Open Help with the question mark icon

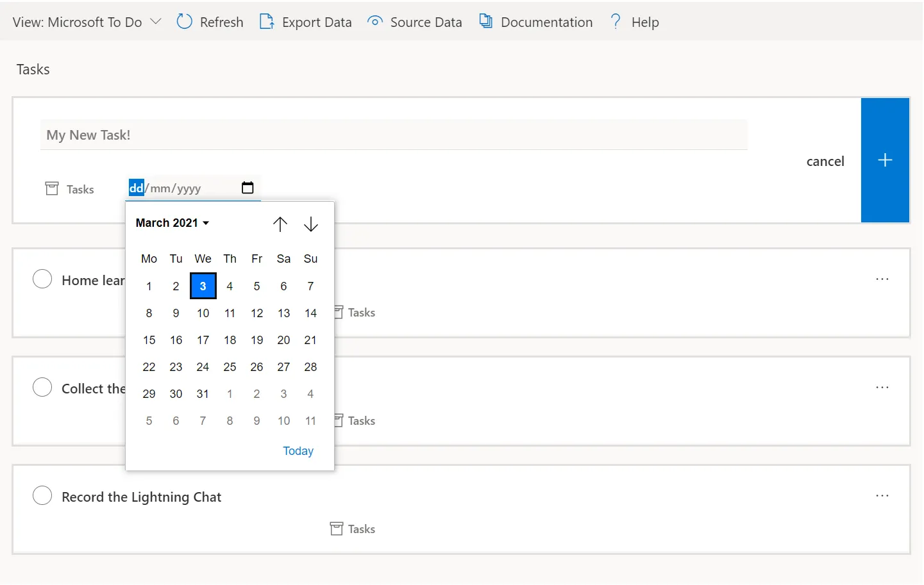[x=615, y=21]
